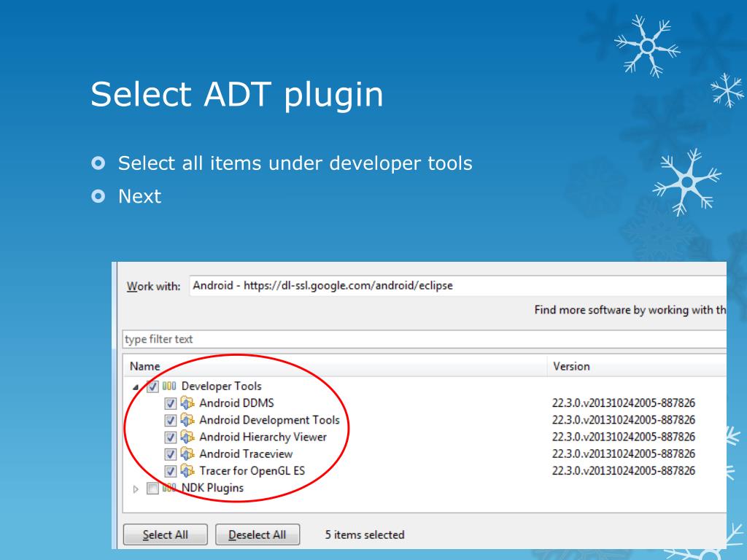Select the Android DDMS row label
Screen dimensions: 747x560
(236, 402)
